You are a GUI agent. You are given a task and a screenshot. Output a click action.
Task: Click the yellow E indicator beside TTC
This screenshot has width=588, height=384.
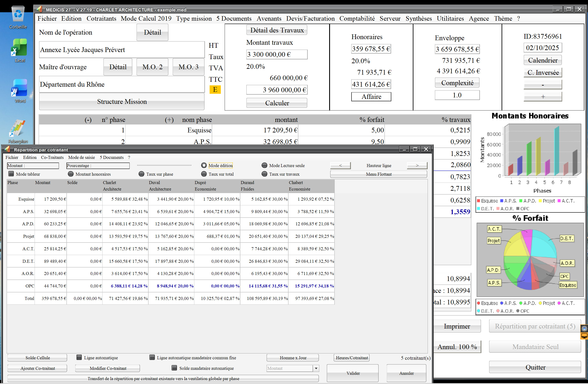tap(215, 89)
